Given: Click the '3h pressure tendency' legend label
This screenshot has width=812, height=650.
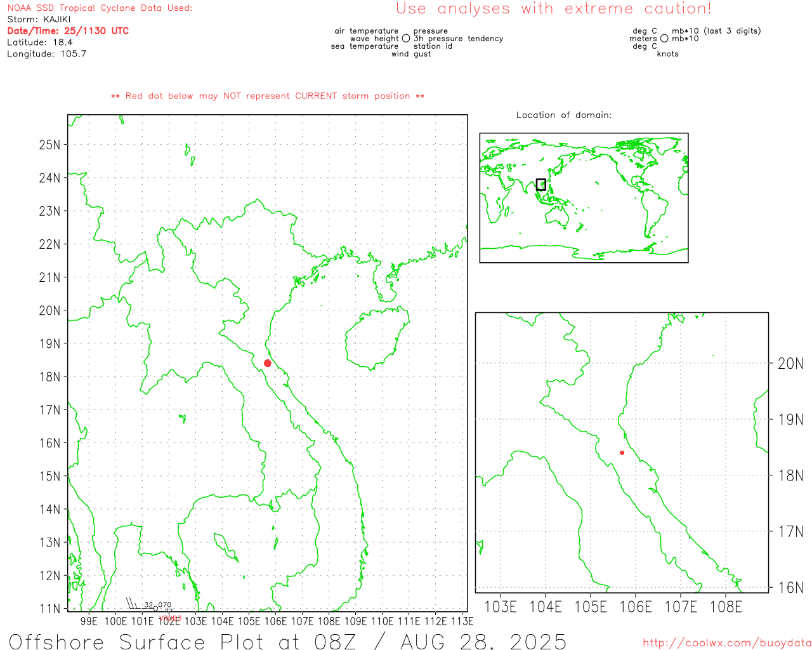Looking at the screenshot, I should 458,39.
